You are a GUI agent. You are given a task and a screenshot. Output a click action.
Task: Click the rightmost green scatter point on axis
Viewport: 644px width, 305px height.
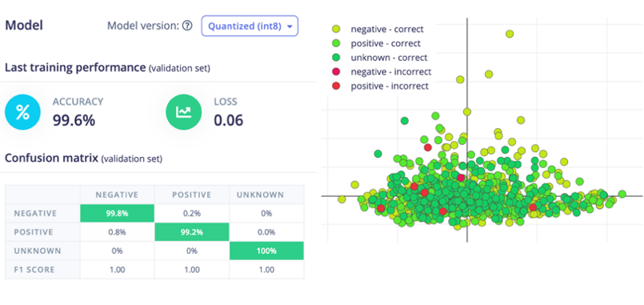622,194
